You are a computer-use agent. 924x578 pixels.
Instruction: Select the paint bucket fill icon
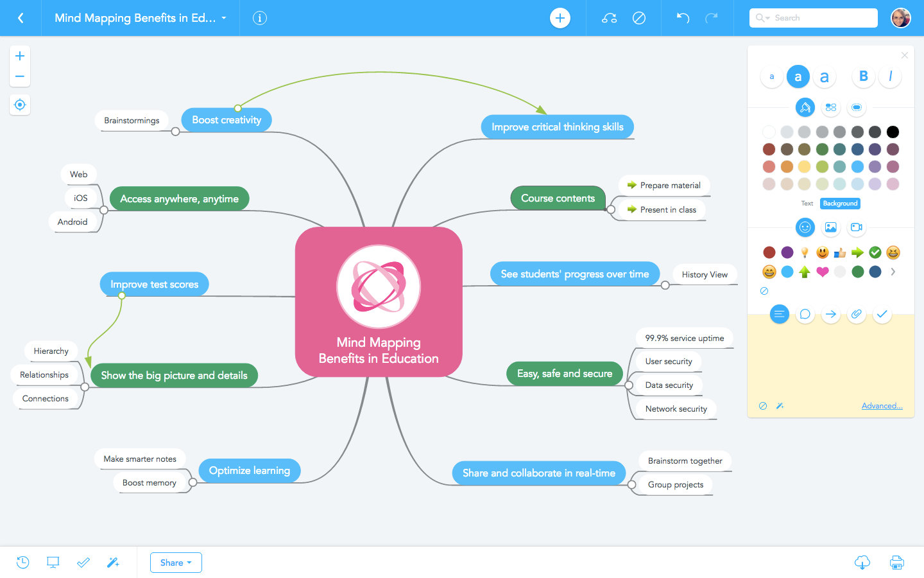[805, 107]
